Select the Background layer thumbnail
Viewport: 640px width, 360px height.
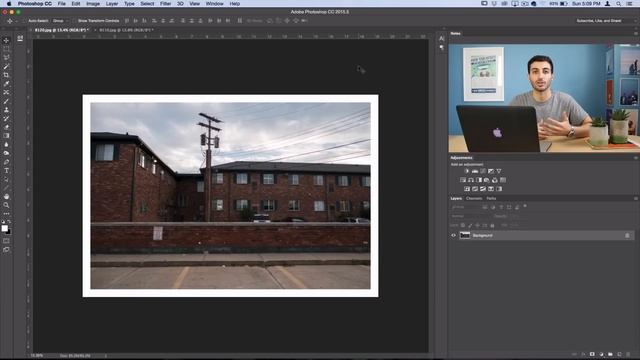click(465, 236)
